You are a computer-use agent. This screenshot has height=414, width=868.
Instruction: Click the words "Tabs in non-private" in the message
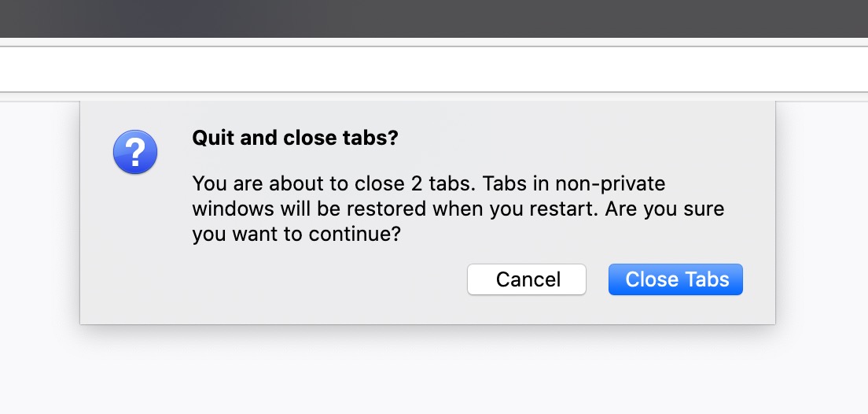tap(574, 183)
